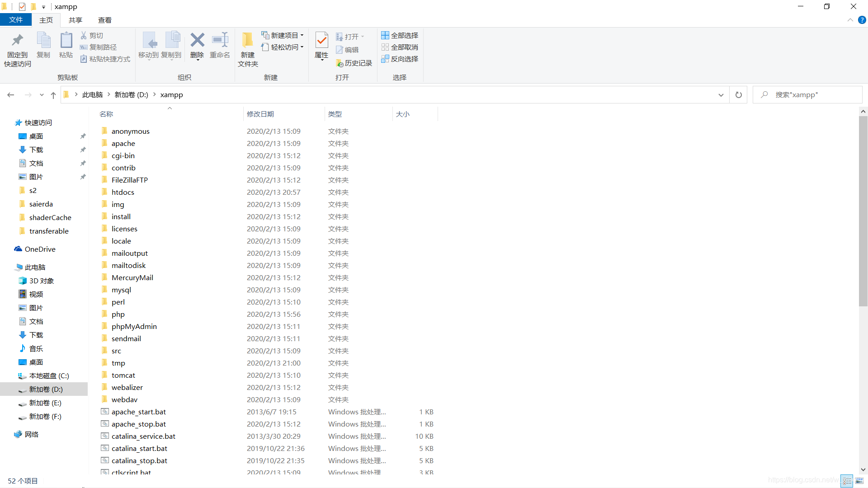
Task: Open the Help question mark icon
Action: [862, 20]
